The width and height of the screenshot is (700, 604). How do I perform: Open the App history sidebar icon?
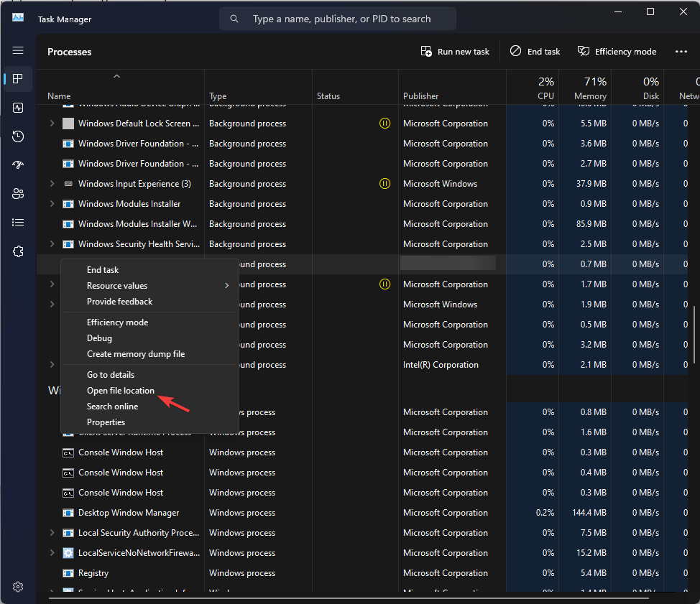[x=18, y=136]
